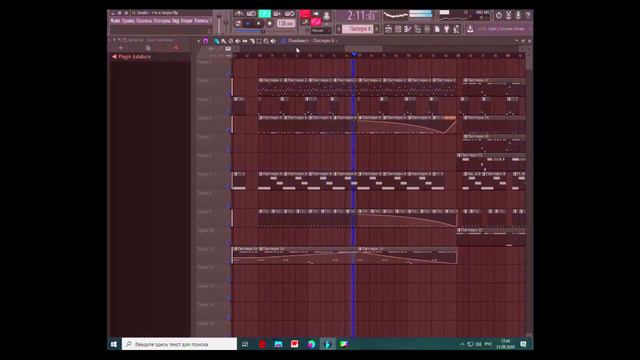Click the left icon in the browser header row
Screen dimensions: 640x360
coord(120,48)
